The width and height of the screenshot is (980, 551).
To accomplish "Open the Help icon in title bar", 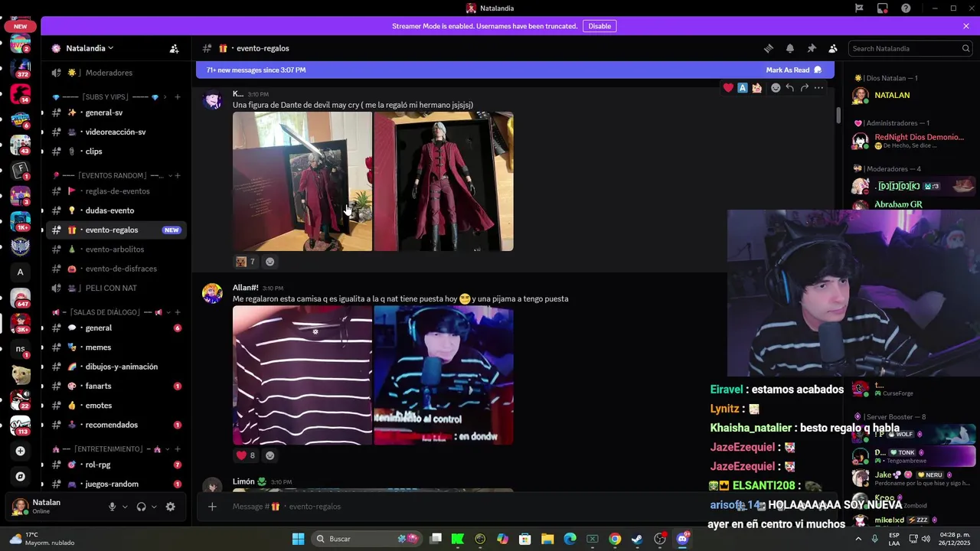I will coord(906,8).
